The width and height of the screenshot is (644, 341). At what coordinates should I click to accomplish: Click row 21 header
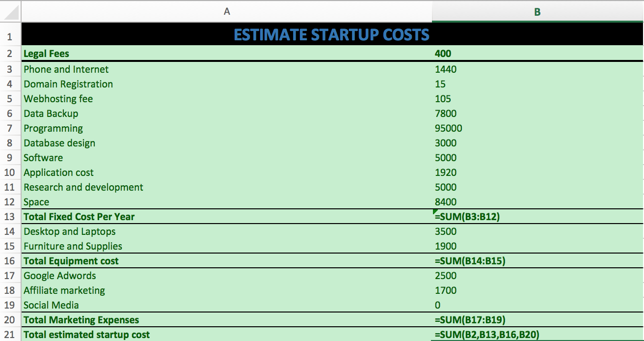click(x=10, y=335)
